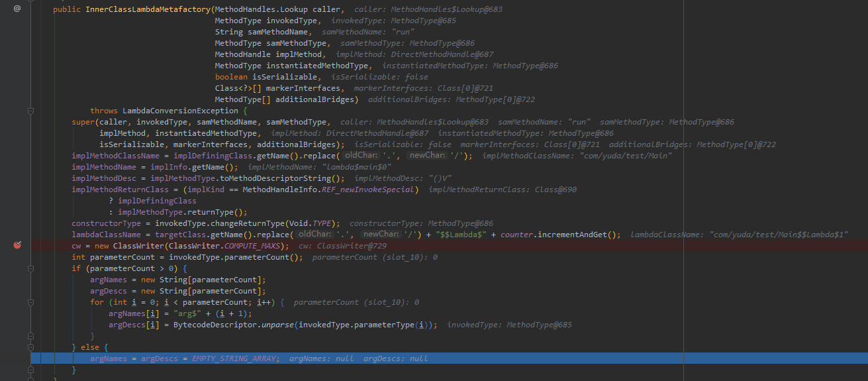The height and width of the screenshot is (381, 868).
Task: Click the InnerClassLambdaMetafactory constructor name
Action: 147,9
